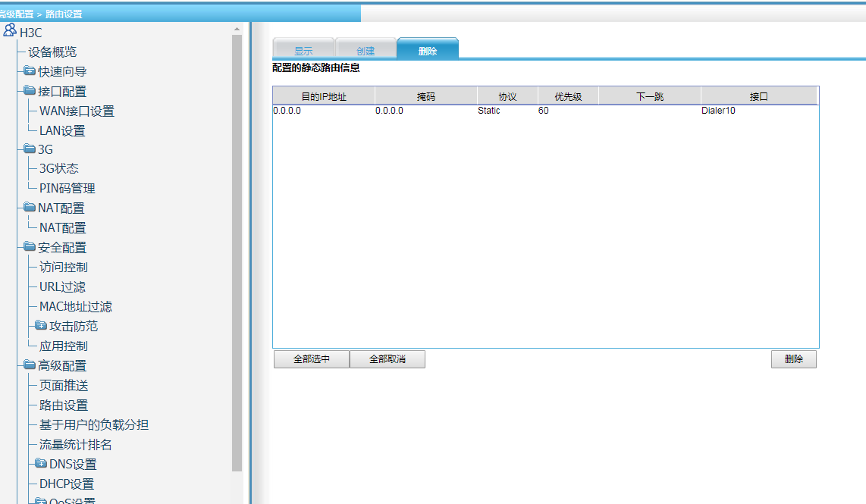Collapse the 高级配置 folder icon
This screenshot has height=504, width=866.
(30, 365)
